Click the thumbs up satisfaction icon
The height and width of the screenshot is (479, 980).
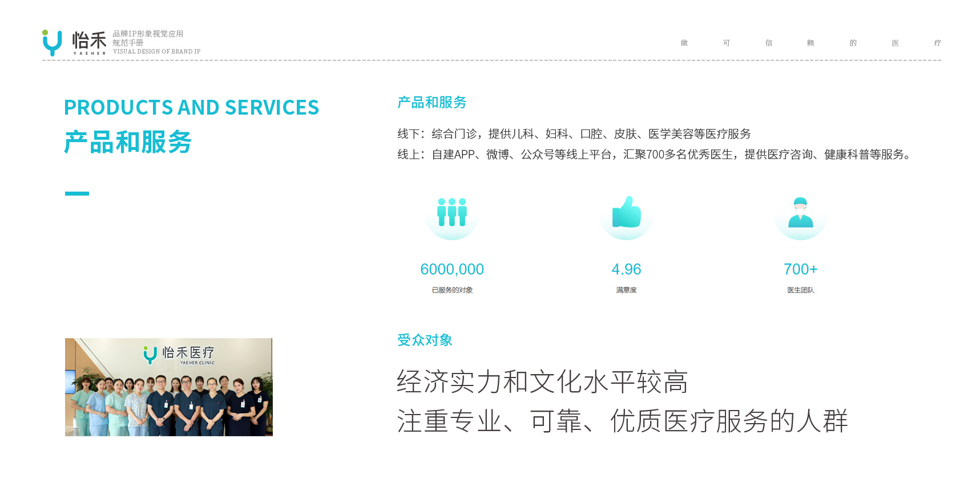pyautogui.click(x=626, y=212)
